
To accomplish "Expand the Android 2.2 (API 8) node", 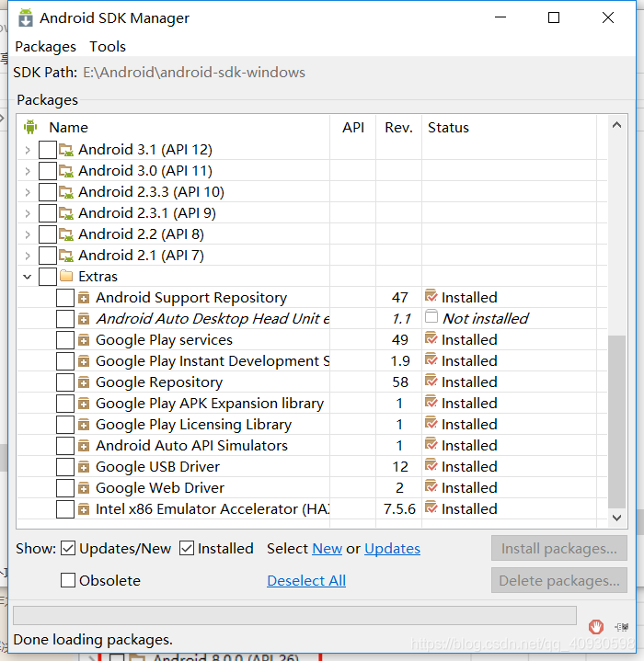I will pyautogui.click(x=28, y=234).
